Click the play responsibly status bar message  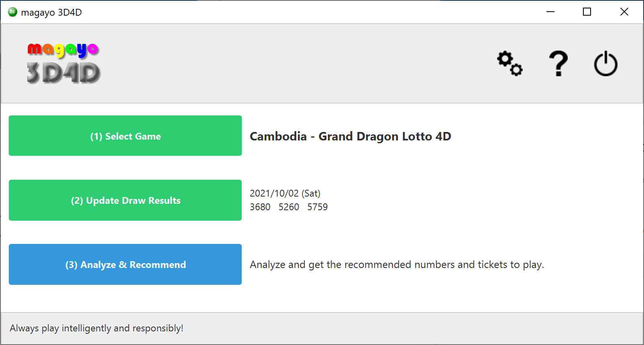coord(96,328)
